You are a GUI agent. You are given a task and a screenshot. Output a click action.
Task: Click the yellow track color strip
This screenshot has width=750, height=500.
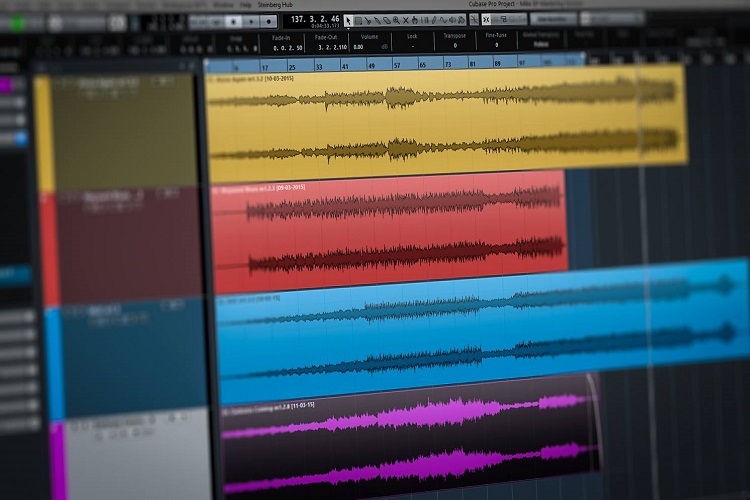pos(44,135)
